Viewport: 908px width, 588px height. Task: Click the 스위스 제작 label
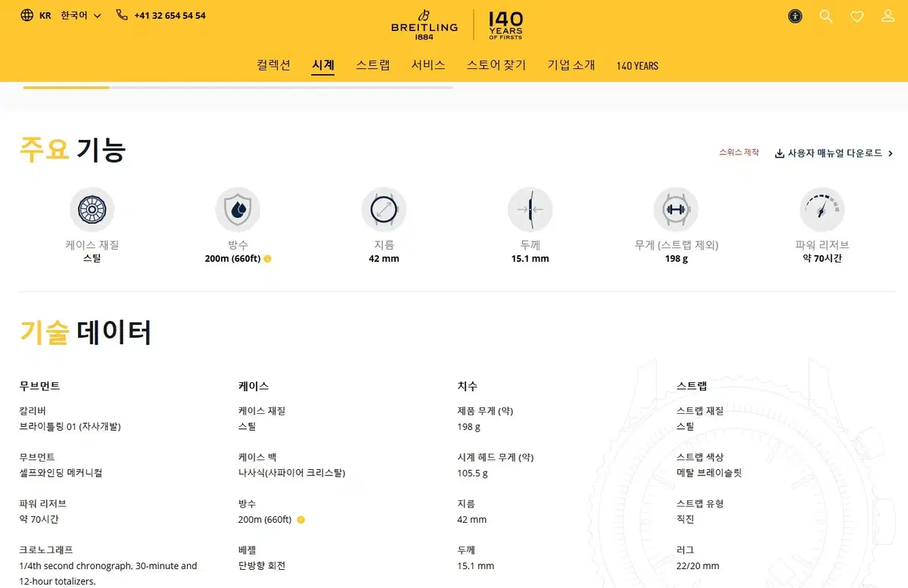point(739,153)
